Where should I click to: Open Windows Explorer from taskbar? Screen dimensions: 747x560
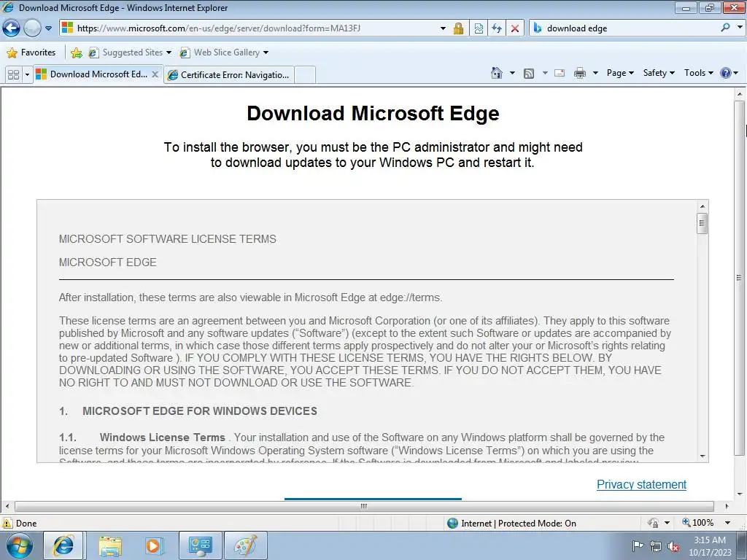pyautogui.click(x=110, y=546)
